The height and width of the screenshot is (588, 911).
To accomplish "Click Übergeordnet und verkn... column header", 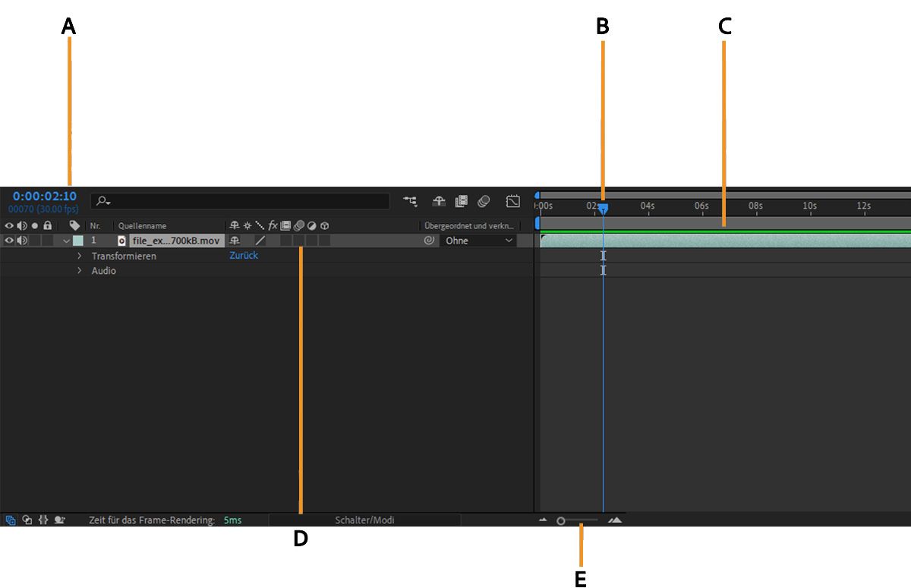I will tap(469, 225).
